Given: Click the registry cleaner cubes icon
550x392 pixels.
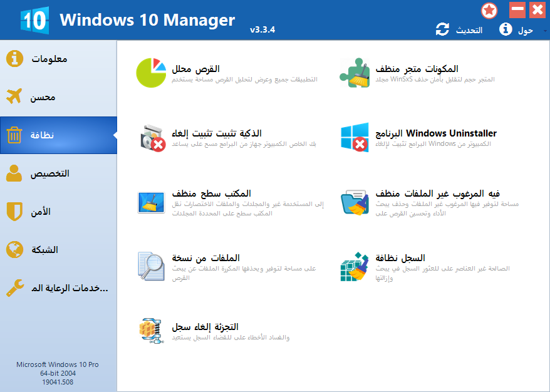Looking at the screenshot, I should click(355, 267).
